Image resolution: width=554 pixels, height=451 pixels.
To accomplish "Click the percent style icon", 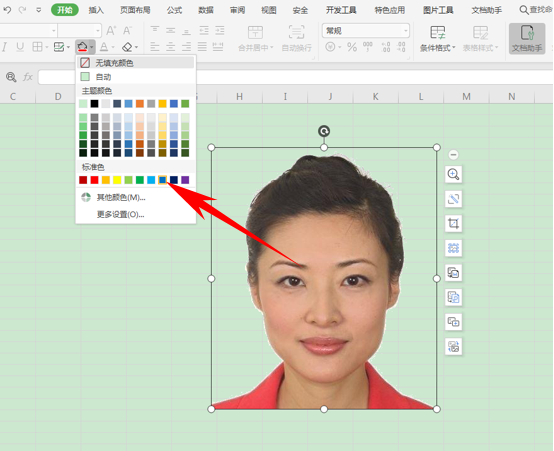I will [x=352, y=47].
